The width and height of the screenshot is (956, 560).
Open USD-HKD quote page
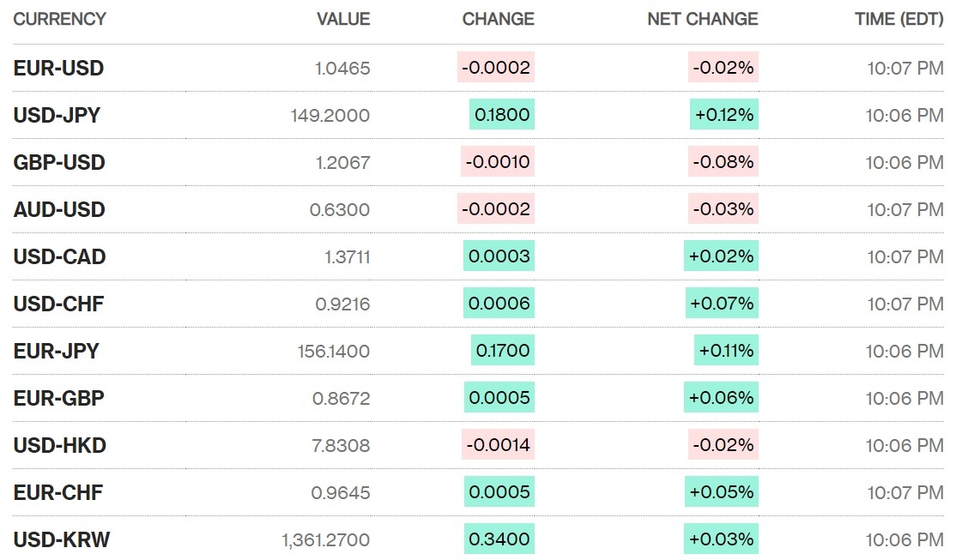pyautogui.click(x=59, y=446)
